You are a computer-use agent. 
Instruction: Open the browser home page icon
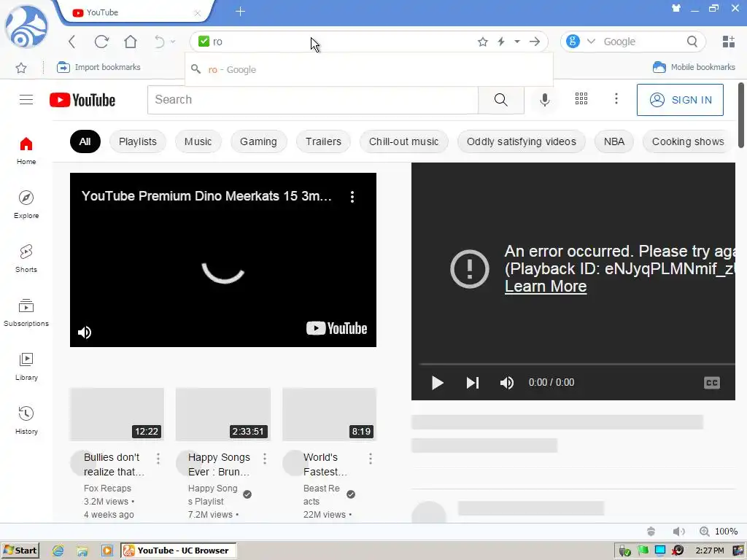(130, 42)
